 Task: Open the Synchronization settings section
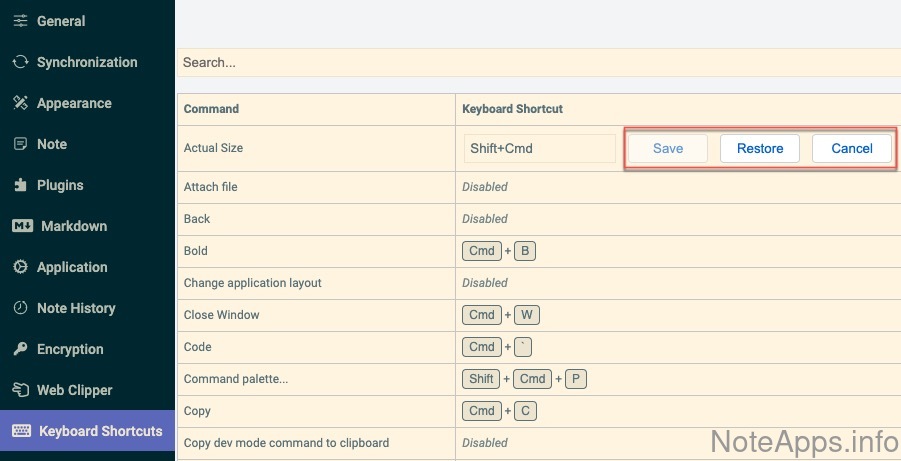pos(87,62)
